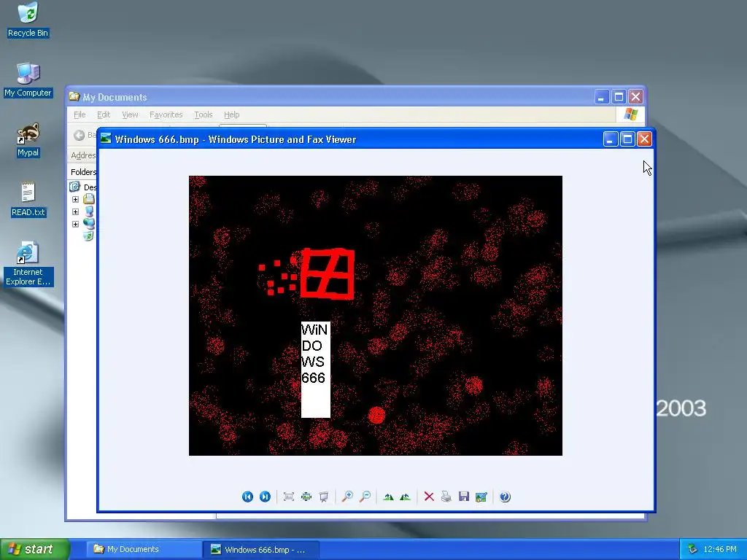This screenshot has height=560, width=747.
Task: Delete the picture with red X
Action: 429,497
